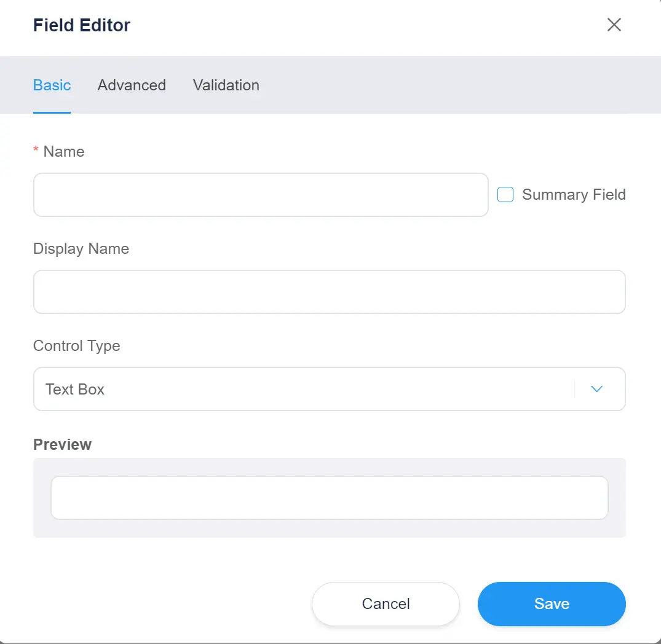This screenshot has width=661, height=644.
Task: Enable the Summary Field checkbox
Action: pyautogui.click(x=505, y=195)
